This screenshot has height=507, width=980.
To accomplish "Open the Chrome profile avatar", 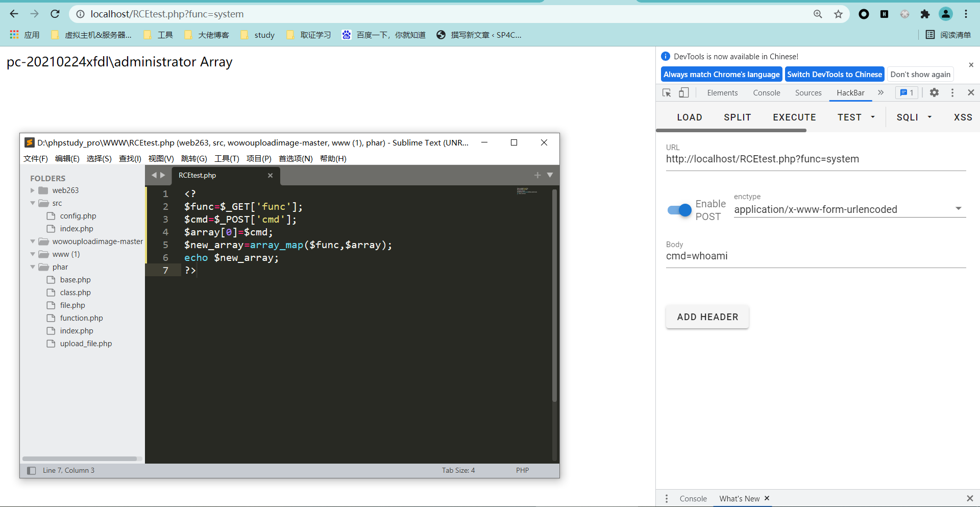I will tap(946, 14).
